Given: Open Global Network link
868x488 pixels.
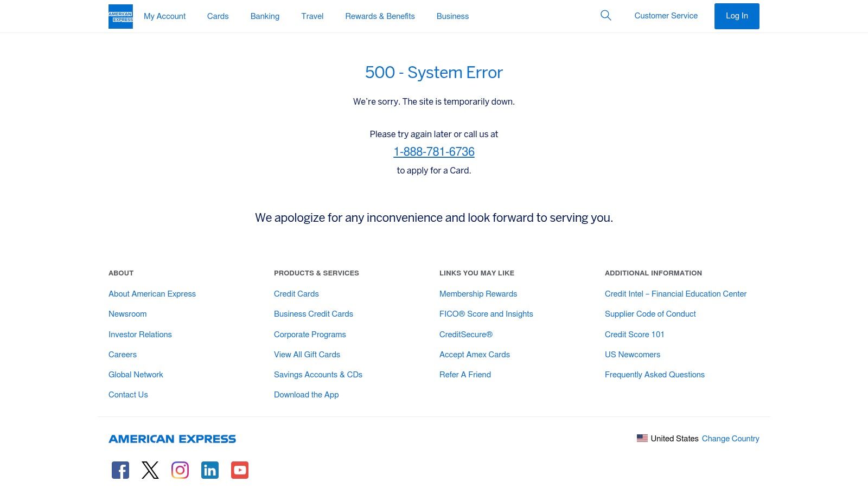Looking at the screenshot, I should 136,375.
